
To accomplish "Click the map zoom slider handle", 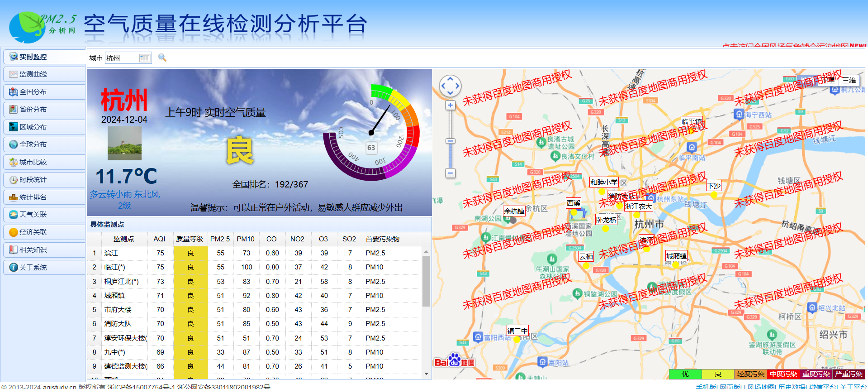I will click(450, 141).
